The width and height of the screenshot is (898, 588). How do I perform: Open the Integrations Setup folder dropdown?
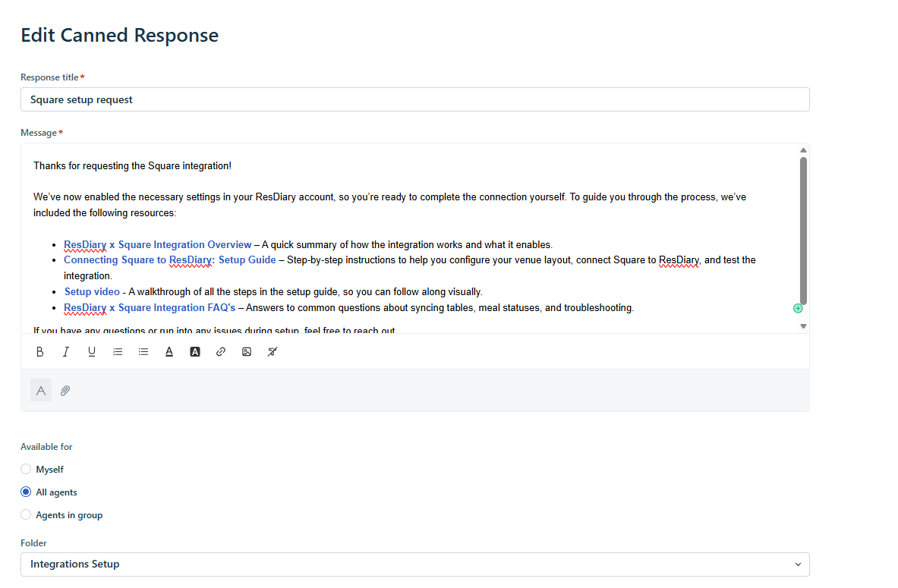(415, 564)
